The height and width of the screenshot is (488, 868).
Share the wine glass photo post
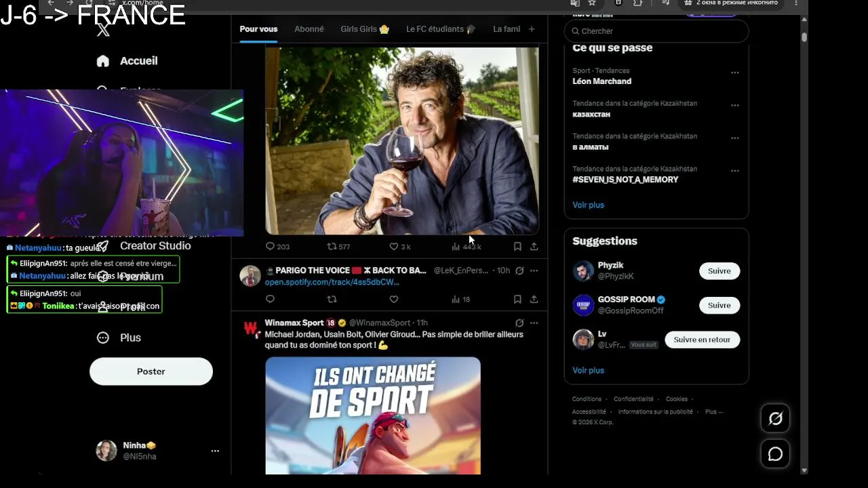534,247
